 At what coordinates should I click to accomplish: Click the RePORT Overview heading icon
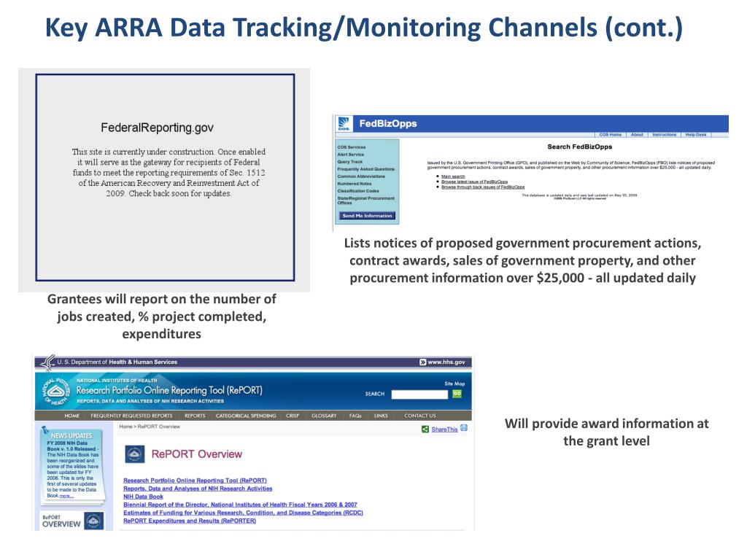(135, 454)
